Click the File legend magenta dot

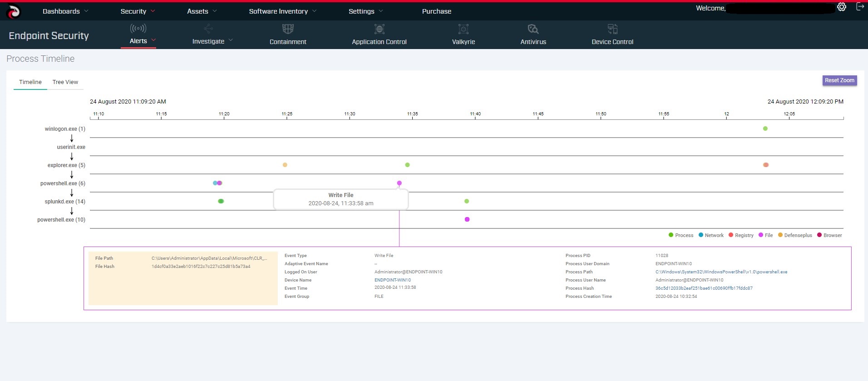tap(760, 235)
